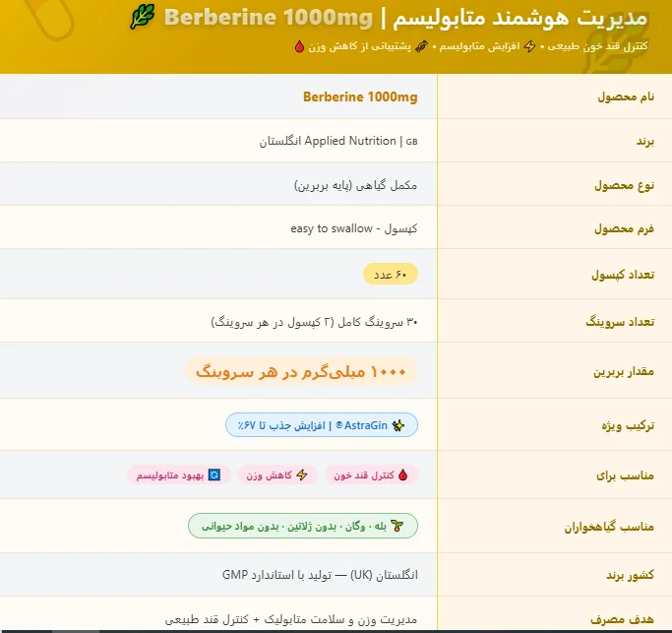Click the easy to swallow - کپسول value
672x633 pixels.
(354, 228)
